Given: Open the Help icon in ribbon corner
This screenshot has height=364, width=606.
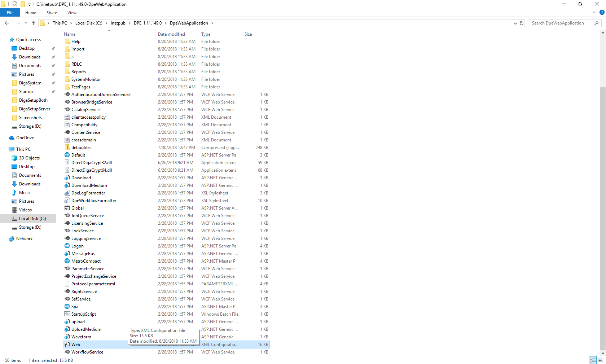Looking at the screenshot, I should tap(602, 13).
